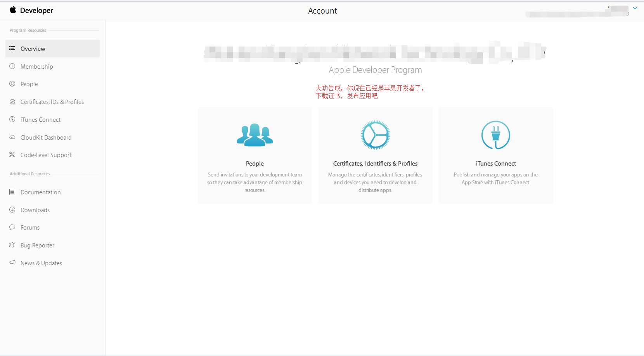Click the Apple Developer logo

coord(31,10)
